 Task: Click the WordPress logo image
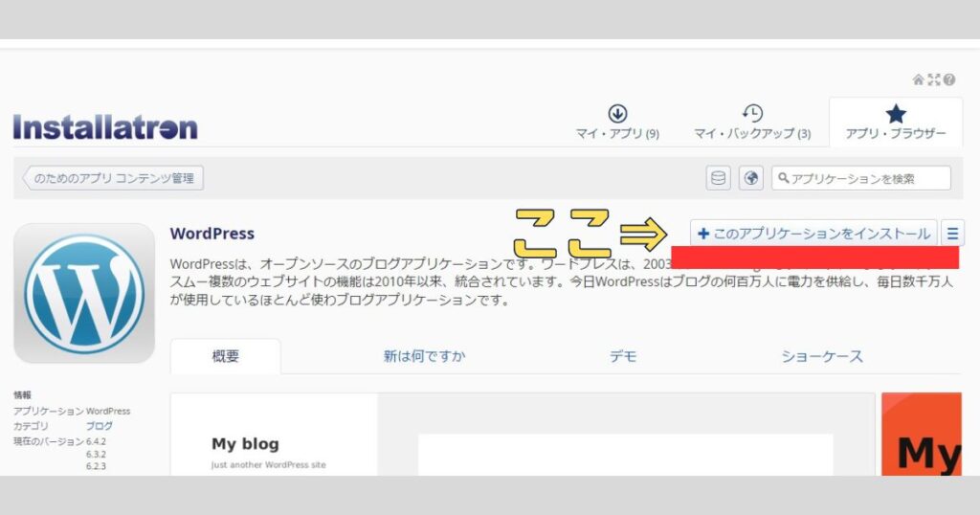[x=84, y=293]
